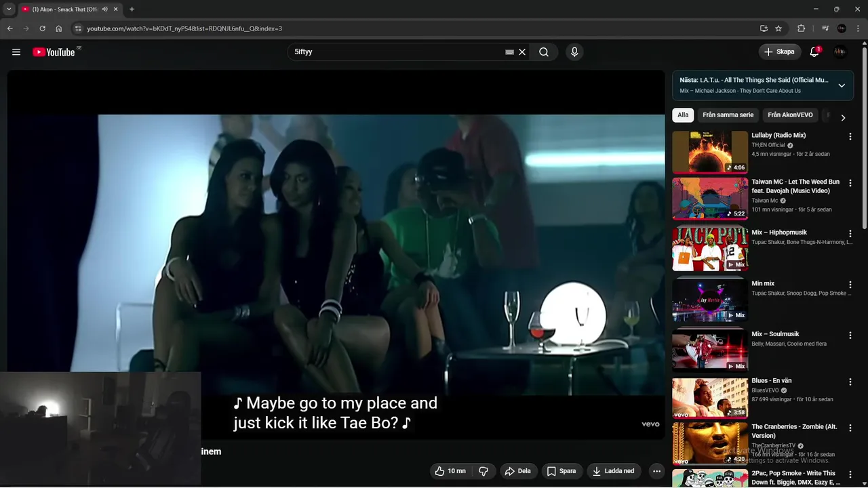Viewport: 868px width, 488px height.
Task: Open Taiwan Mc channel name
Action: (764, 201)
